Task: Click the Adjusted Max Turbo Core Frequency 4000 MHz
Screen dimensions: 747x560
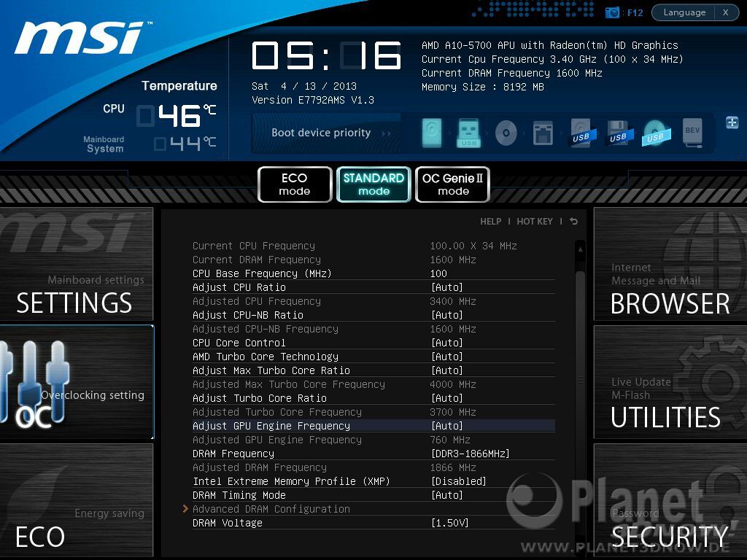Action: click(452, 384)
